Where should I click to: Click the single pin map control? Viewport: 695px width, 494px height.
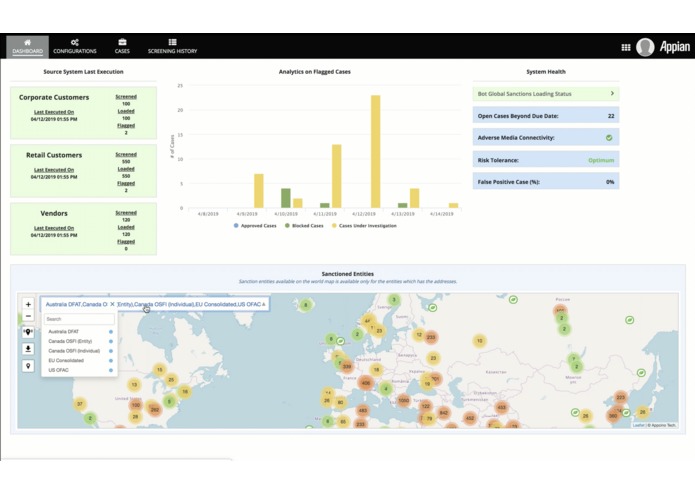point(28,366)
